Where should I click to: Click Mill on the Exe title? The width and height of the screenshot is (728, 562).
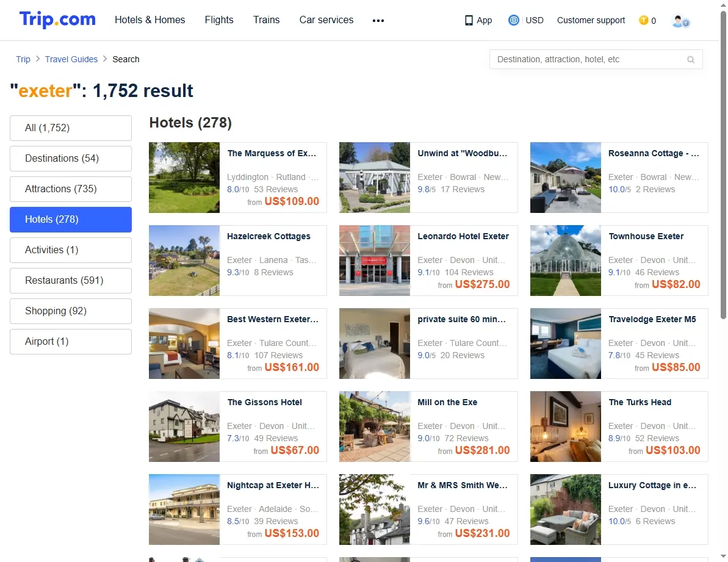pos(447,402)
